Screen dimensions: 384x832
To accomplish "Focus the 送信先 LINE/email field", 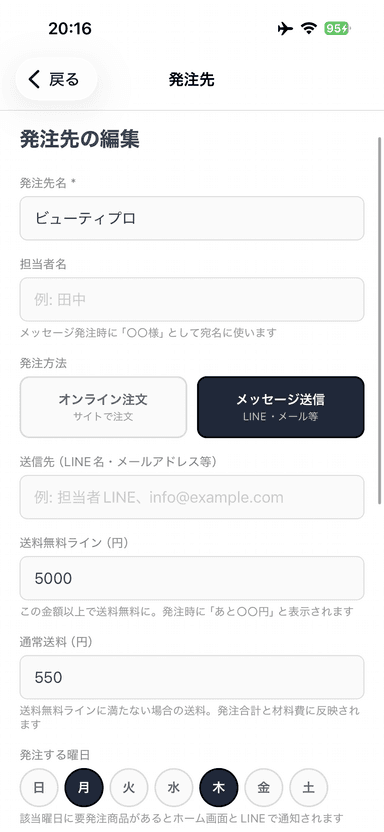I will 192,497.
